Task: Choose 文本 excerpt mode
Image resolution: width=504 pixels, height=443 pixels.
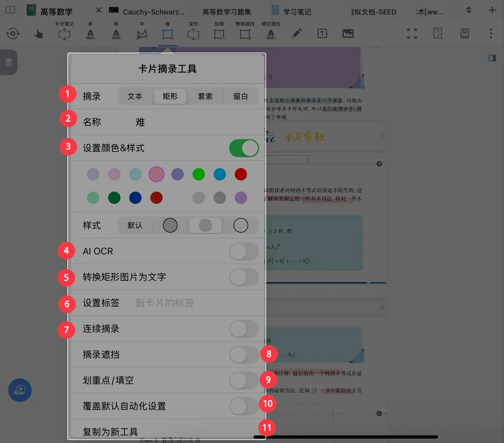Action: pos(135,96)
